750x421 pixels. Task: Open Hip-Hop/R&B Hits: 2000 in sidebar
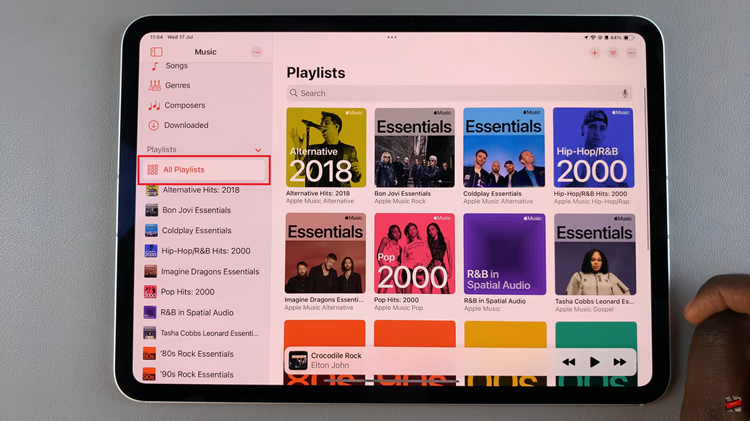(x=206, y=251)
